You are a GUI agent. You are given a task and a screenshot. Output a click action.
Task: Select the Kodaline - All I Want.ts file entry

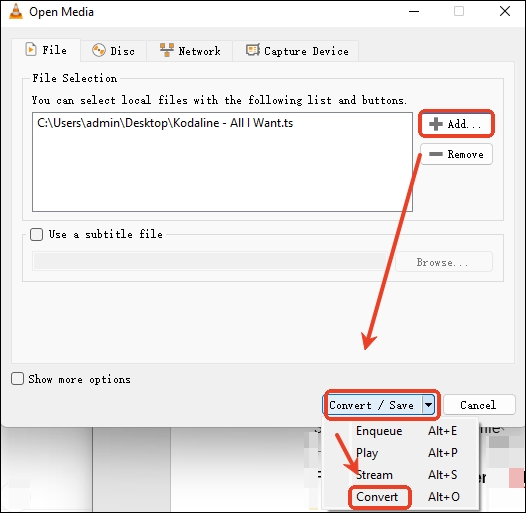165,123
